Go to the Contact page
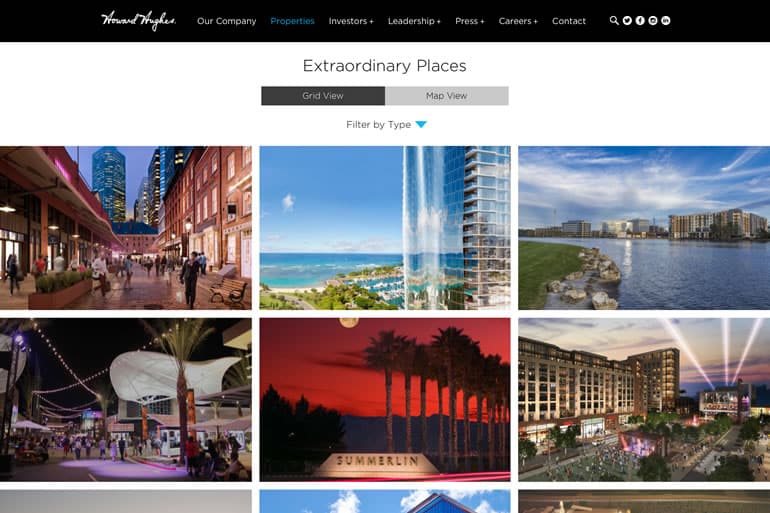This screenshot has width=770, height=513. click(569, 21)
